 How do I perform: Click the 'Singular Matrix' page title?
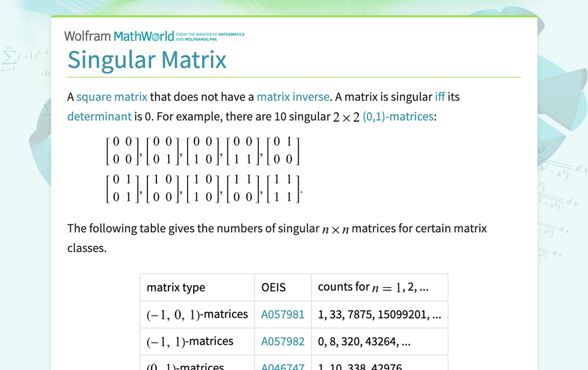click(147, 60)
